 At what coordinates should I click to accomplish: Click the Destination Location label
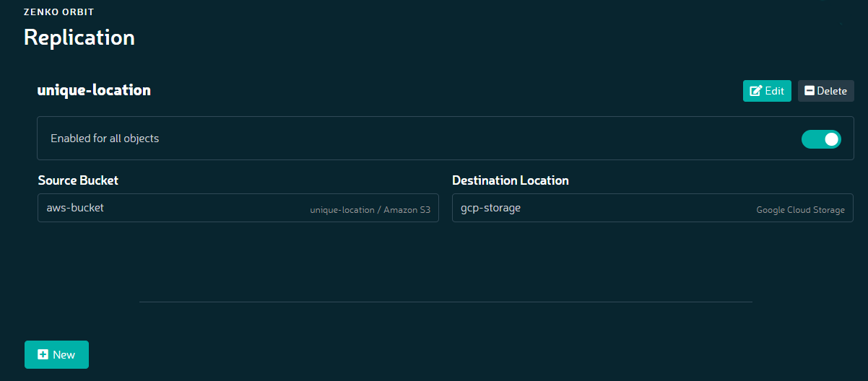tap(510, 180)
